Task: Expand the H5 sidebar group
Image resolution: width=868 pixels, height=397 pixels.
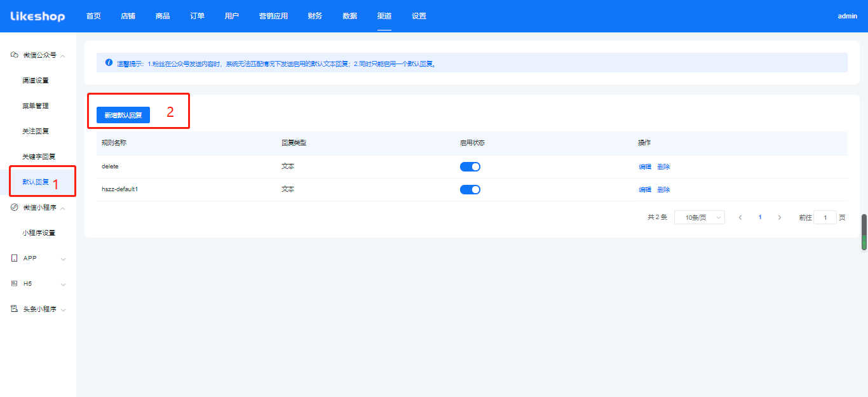Action: pyautogui.click(x=63, y=284)
